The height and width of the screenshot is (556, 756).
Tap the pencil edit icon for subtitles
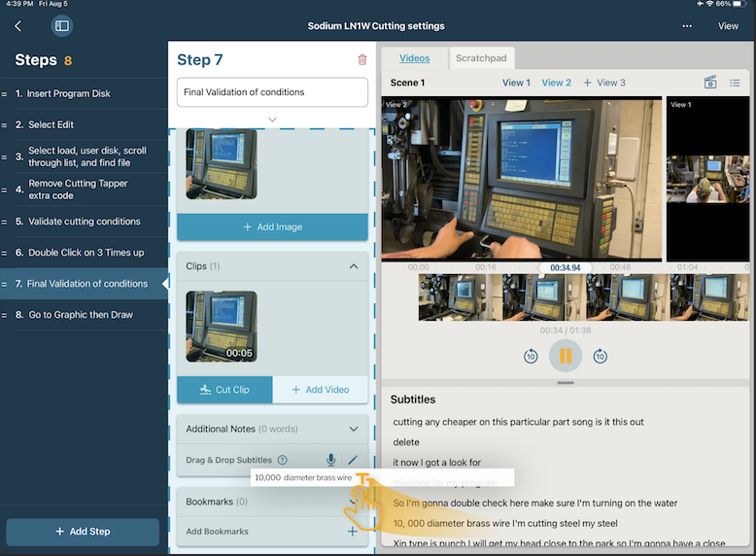click(353, 460)
